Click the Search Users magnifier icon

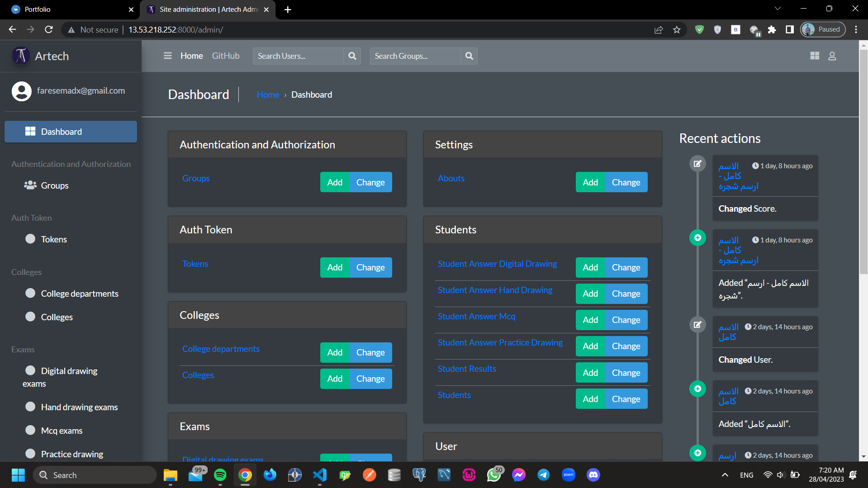(352, 56)
